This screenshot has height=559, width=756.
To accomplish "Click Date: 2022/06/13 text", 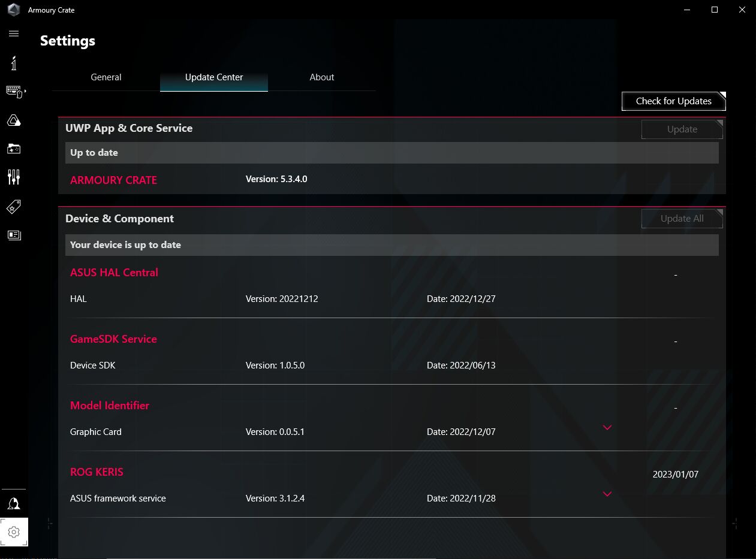I will pyautogui.click(x=461, y=365).
